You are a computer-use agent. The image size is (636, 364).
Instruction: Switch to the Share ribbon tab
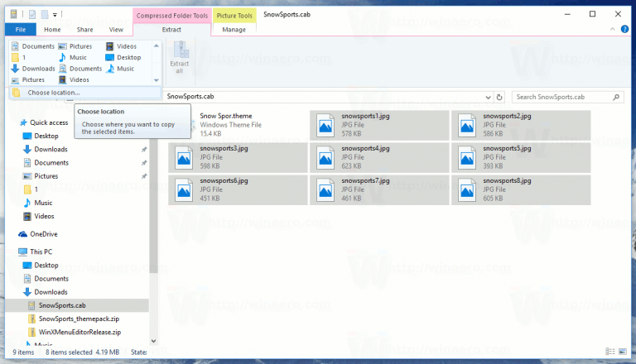84,29
